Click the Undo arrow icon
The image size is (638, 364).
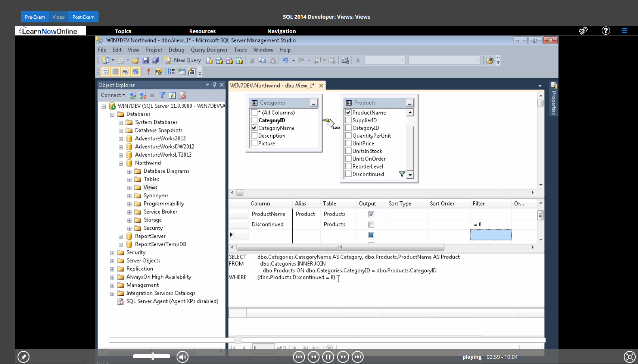tap(285, 60)
